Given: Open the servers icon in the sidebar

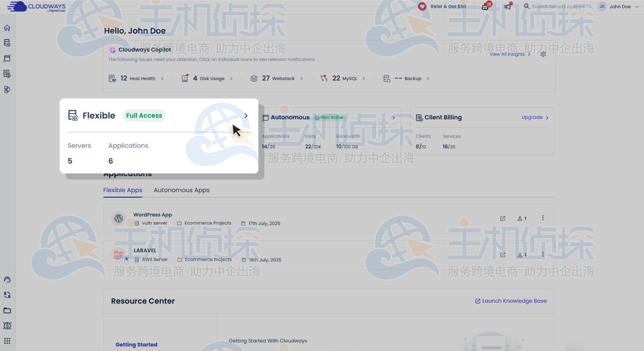Looking at the screenshot, I should tap(7, 43).
